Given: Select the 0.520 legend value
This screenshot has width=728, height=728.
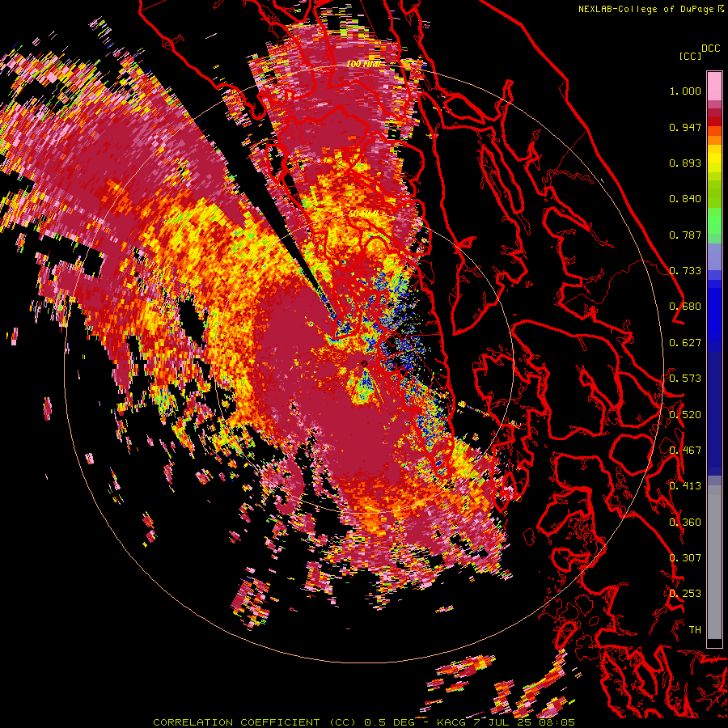Looking at the screenshot, I should click(685, 415).
